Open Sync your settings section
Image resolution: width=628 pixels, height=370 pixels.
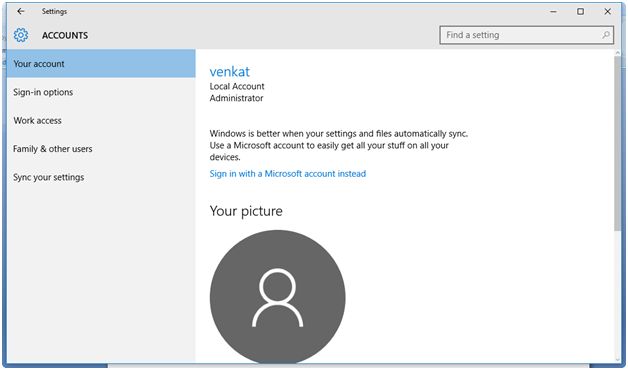click(101, 177)
